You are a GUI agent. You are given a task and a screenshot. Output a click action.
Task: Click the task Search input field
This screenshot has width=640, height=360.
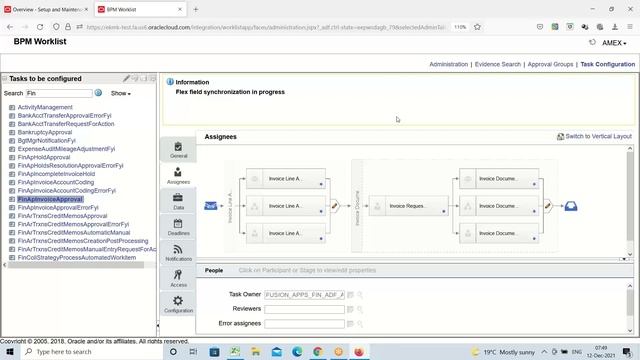[59, 93]
